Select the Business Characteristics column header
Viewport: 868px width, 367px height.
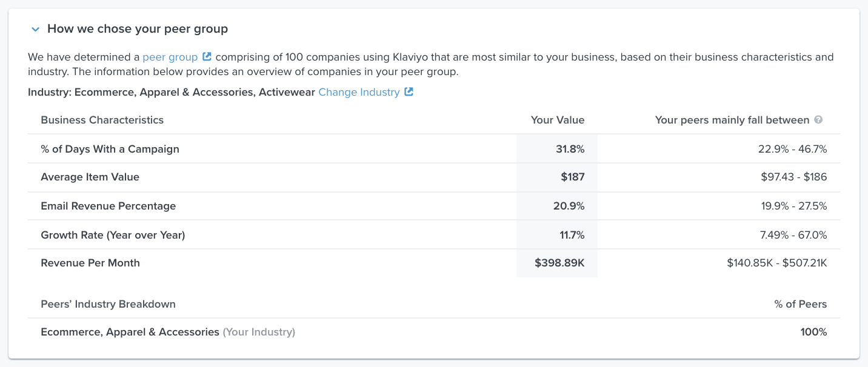[x=102, y=119]
